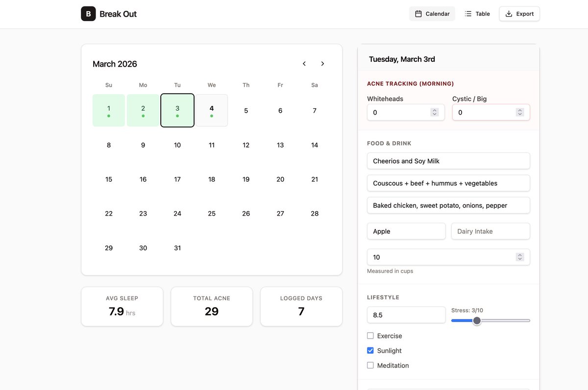This screenshot has width=588, height=390.
Task: Select March 1 on the calendar
Action: point(109,110)
